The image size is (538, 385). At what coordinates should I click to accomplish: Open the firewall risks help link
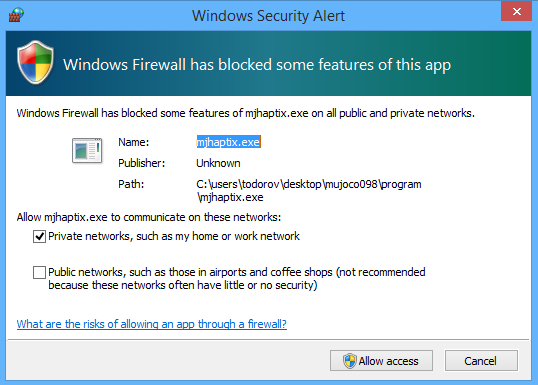[152, 324]
